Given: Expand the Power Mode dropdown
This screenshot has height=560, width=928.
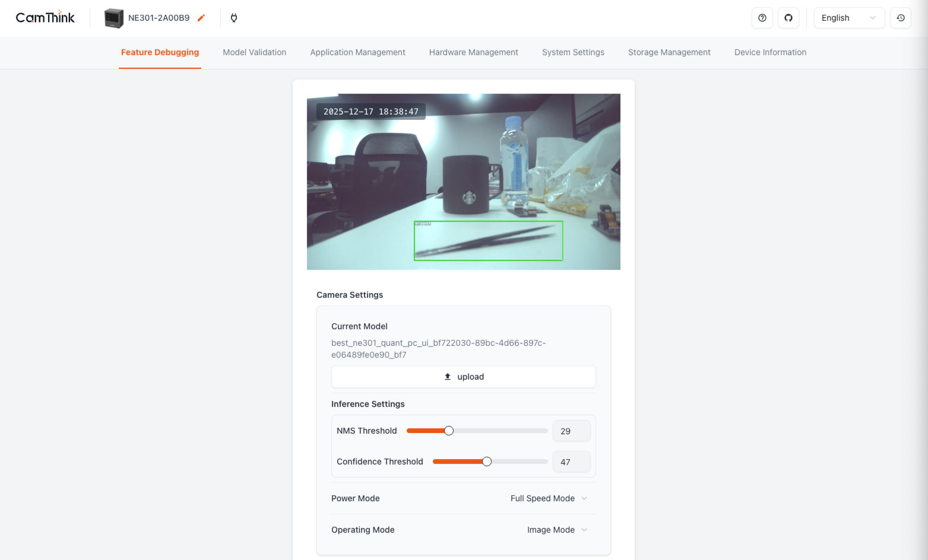Looking at the screenshot, I should (x=547, y=498).
